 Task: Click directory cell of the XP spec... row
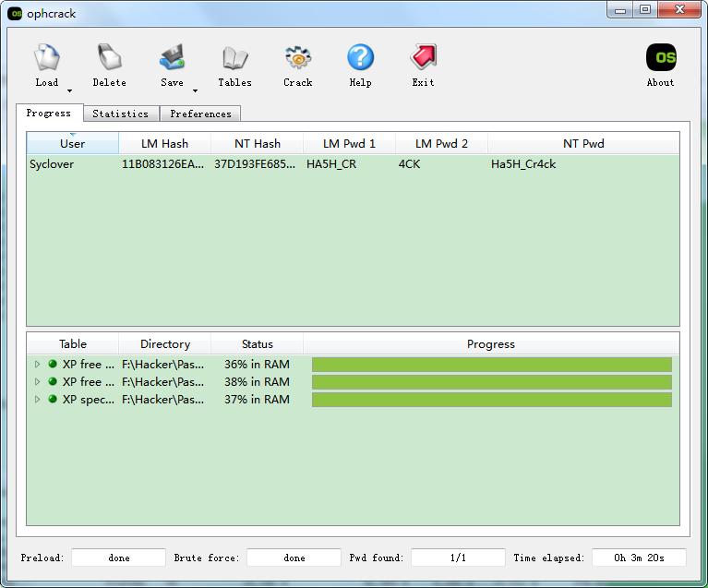(163, 399)
